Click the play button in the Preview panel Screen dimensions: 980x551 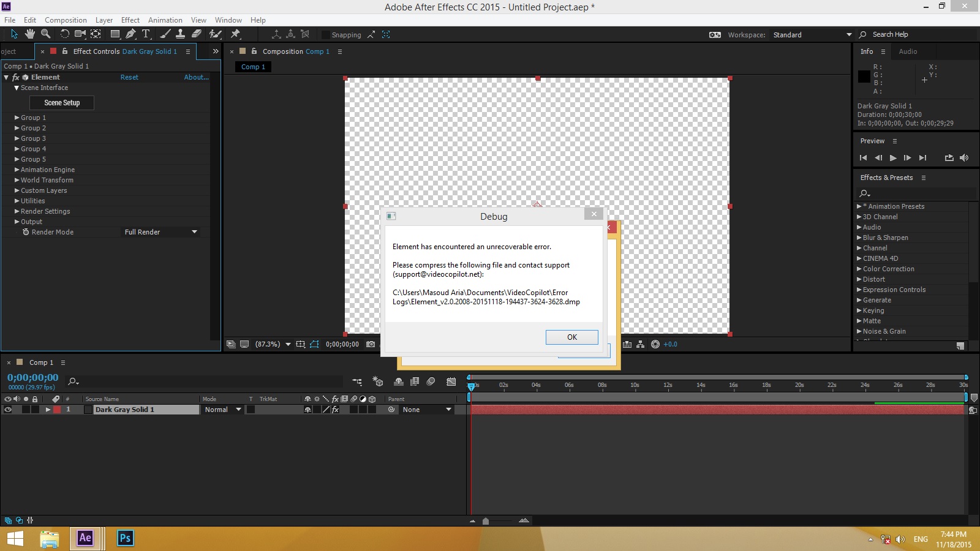pyautogui.click(x=893, y=158)
